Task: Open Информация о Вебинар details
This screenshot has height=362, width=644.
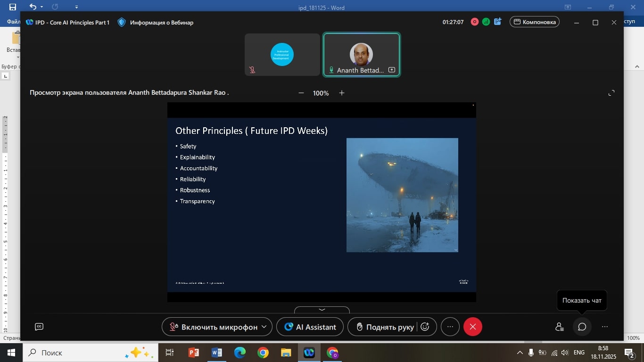Action: pos(162,22)
